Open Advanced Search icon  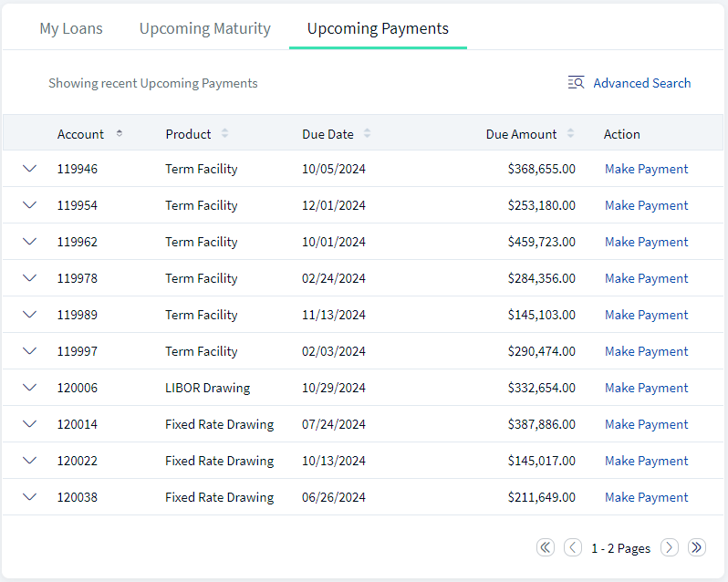(x=576, y=83)
